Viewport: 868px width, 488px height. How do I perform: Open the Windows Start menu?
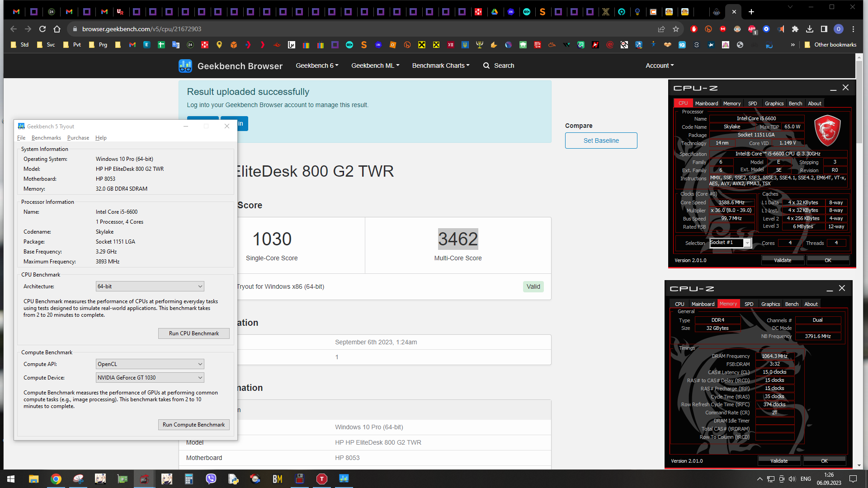click(11, 479)
